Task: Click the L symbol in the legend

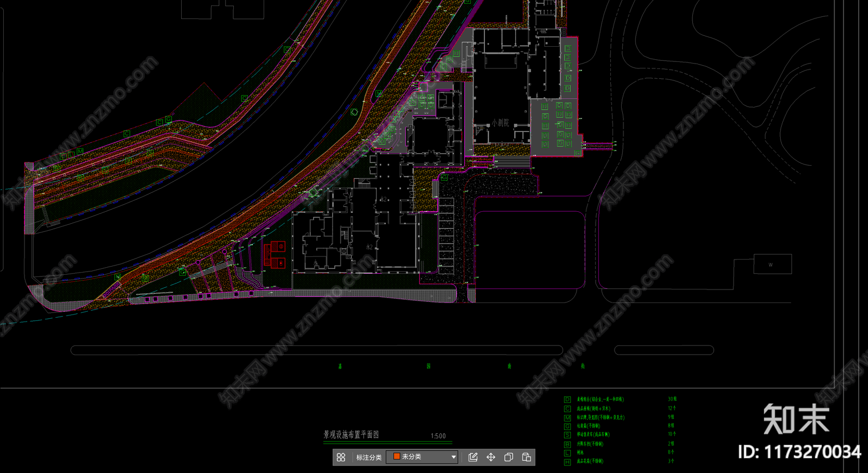Action: pos(567,453)
